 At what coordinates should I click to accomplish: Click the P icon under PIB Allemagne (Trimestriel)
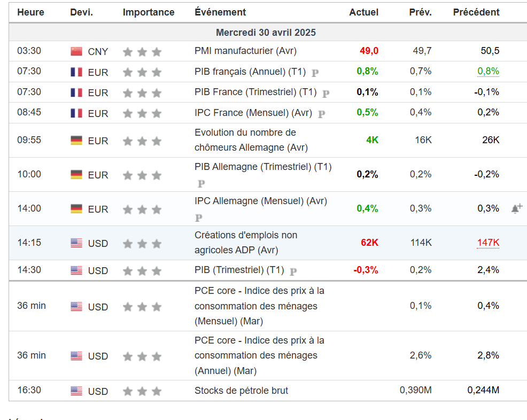201,183
